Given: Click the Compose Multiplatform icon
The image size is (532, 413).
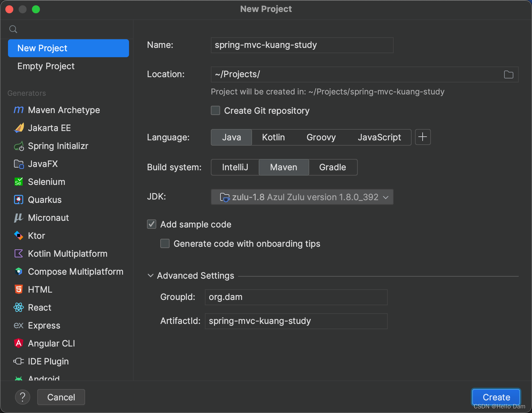Looking at the screenshot, I should click(19, 271).
